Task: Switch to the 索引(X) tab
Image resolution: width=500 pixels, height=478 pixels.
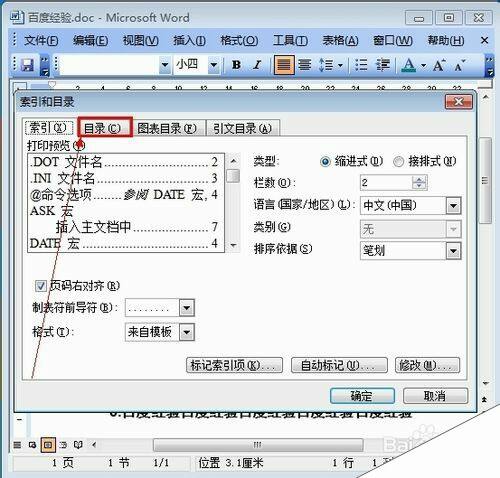Action: coord(49,127)
